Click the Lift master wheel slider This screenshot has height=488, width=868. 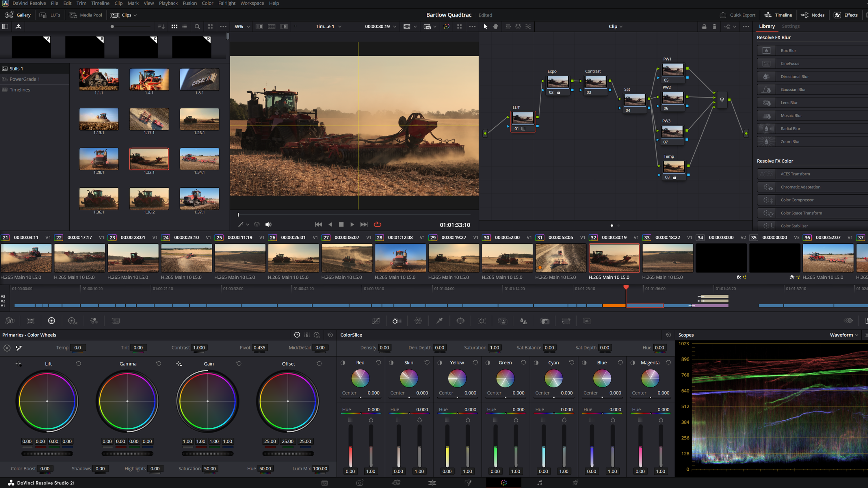47,454
